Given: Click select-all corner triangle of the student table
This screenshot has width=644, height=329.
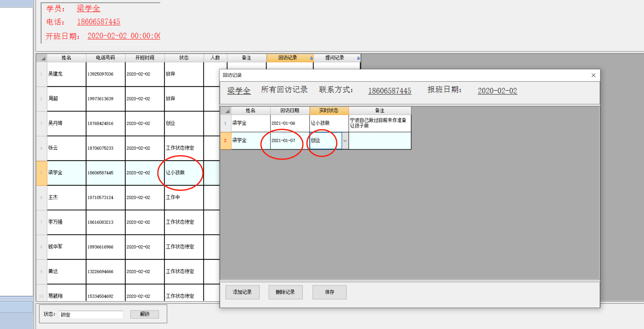Looking at the screenshot, I should point(42,58).
